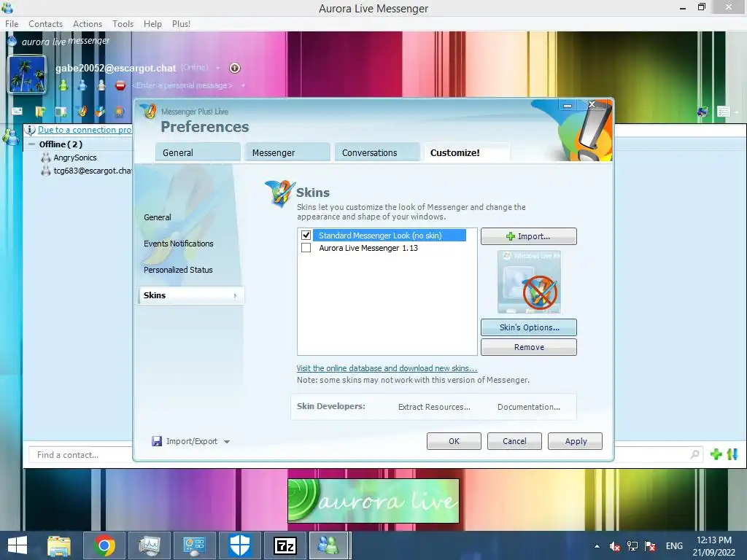Click the blue buddy status icon

82,85
